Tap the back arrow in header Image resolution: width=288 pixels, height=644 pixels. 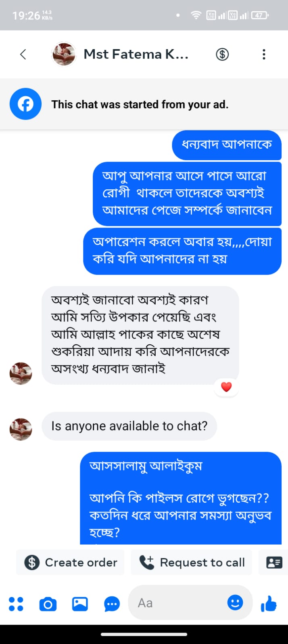click(23, 54)
